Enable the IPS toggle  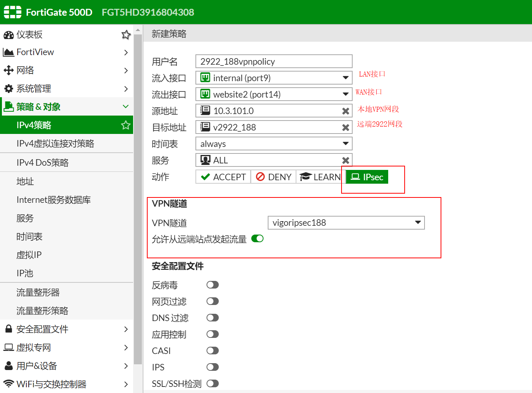pos(213,367)
